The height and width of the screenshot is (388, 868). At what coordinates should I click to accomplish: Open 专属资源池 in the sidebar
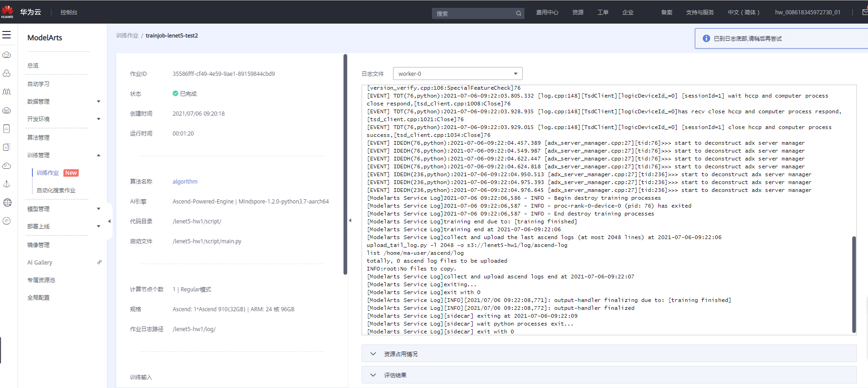(41, 280)
